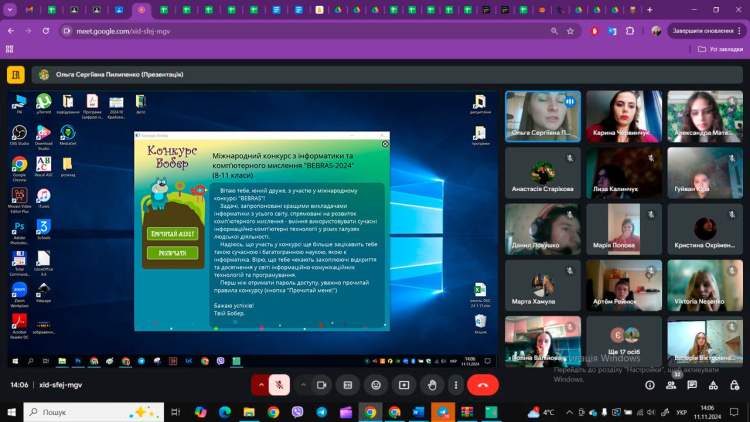This screenshot has width=750, height=422.
Task: Show the participants list panel
Action: (671, 385)
